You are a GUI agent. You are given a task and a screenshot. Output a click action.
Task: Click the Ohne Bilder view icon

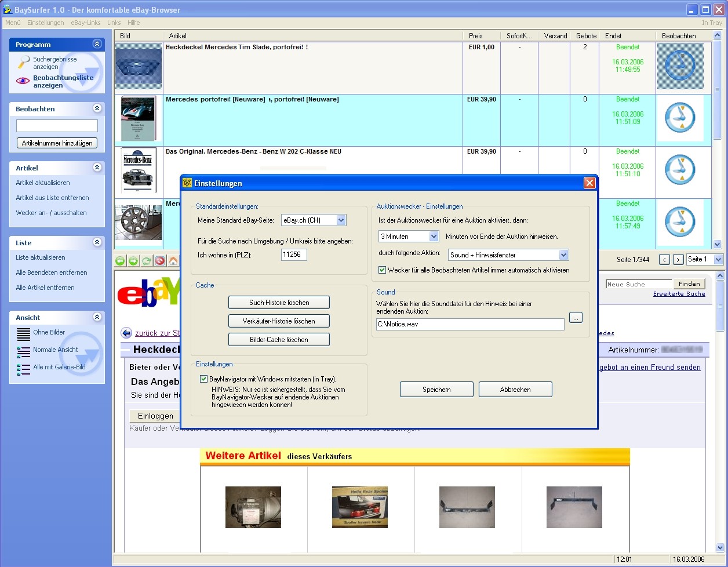(23, 333)
